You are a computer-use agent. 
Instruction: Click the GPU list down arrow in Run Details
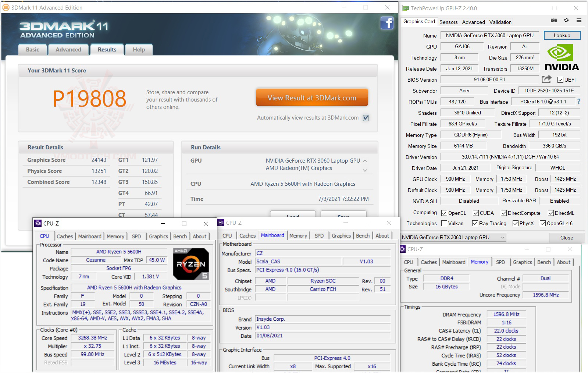[x=365, y=170]
